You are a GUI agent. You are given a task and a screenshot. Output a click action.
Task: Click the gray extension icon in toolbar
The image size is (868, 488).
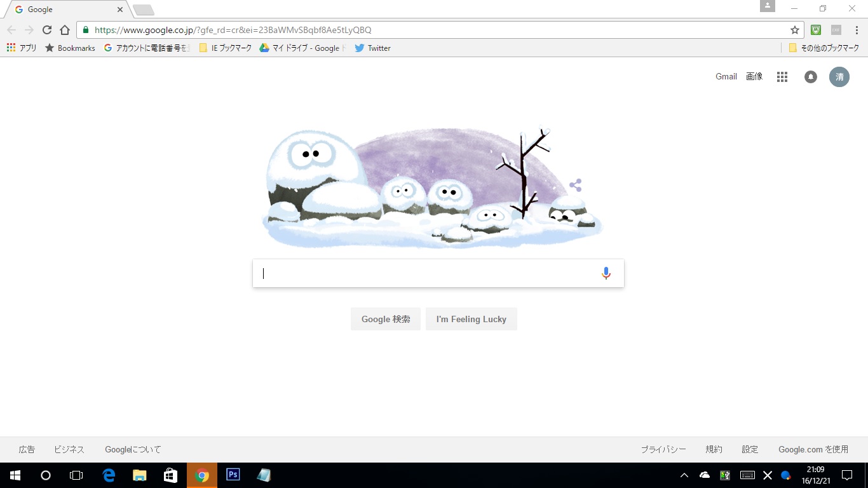tap(836, 30)
